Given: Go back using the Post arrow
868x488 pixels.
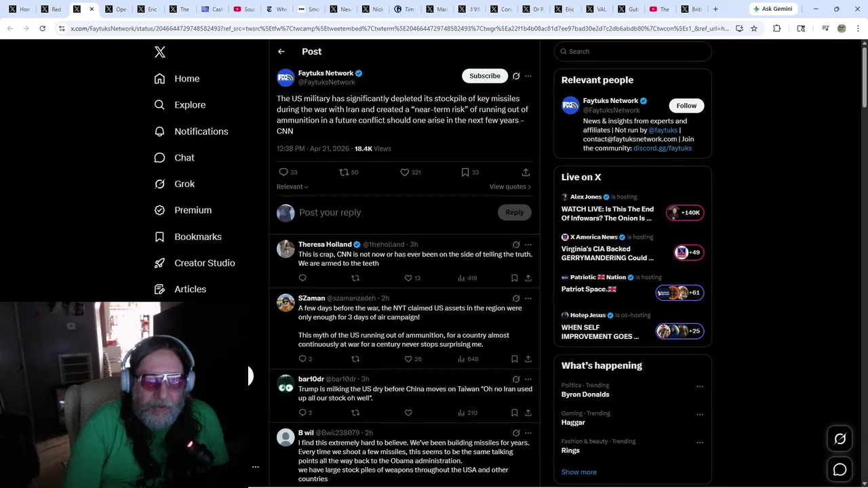Looking at the screenshot, I should 281,52.
